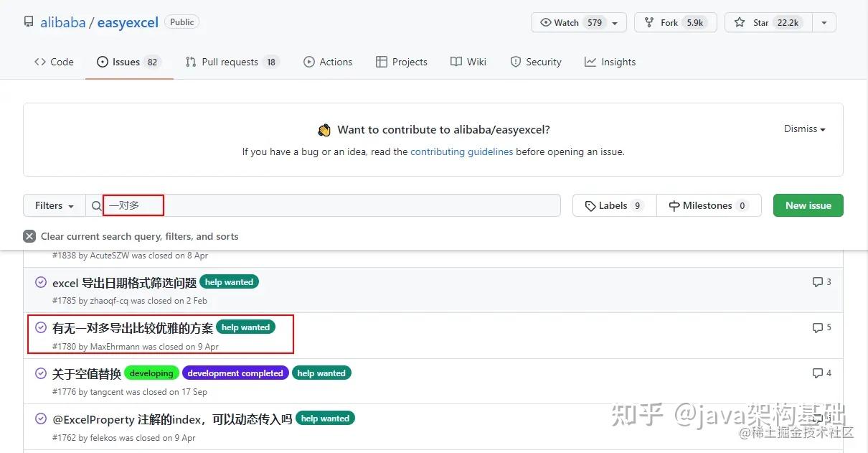Click the search magnifier icon in filter bar

coord(96,205)
